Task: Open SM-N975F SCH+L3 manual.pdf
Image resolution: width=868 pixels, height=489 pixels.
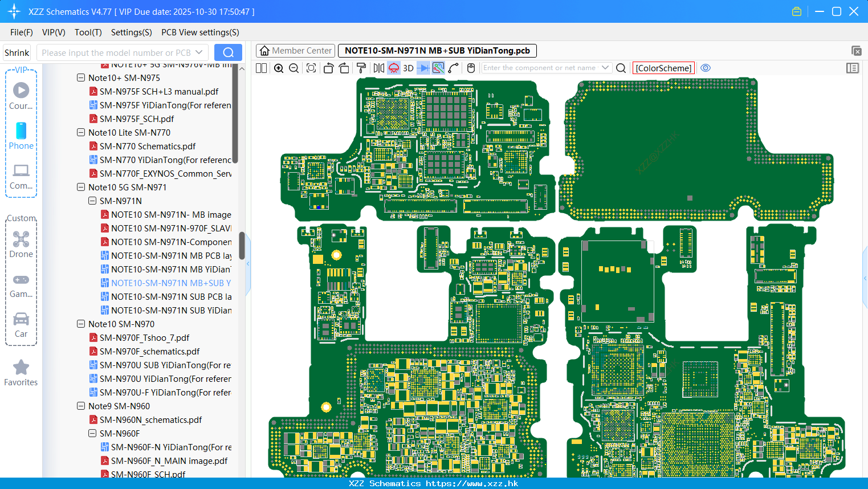Action: pos(154,91)
